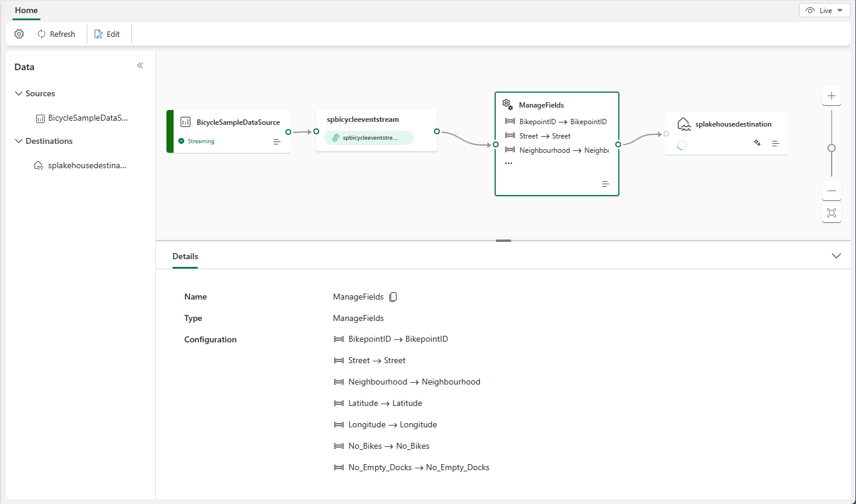Click the splakehousedestination connection icon
The height and width of the screenshot is (504, 856).
757,143
